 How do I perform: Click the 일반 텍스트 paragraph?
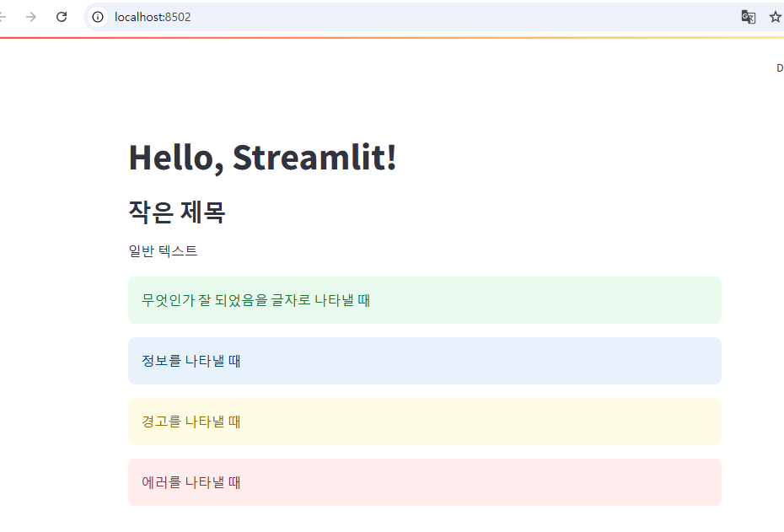163,251
